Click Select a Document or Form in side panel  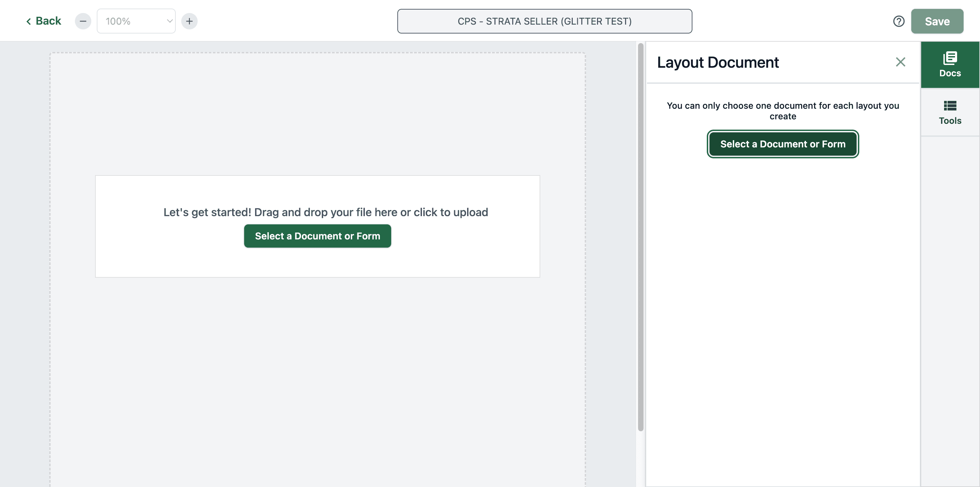tap(783, 144)
